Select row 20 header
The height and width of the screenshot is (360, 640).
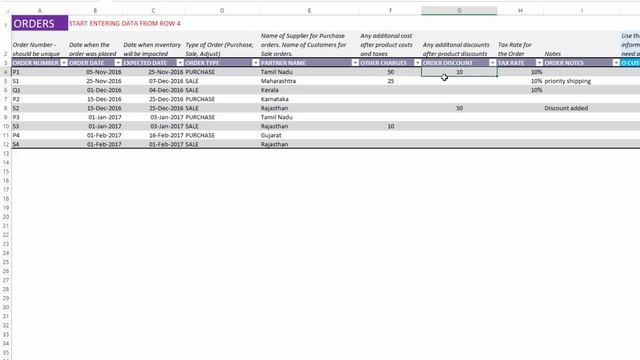pos(6,217)
